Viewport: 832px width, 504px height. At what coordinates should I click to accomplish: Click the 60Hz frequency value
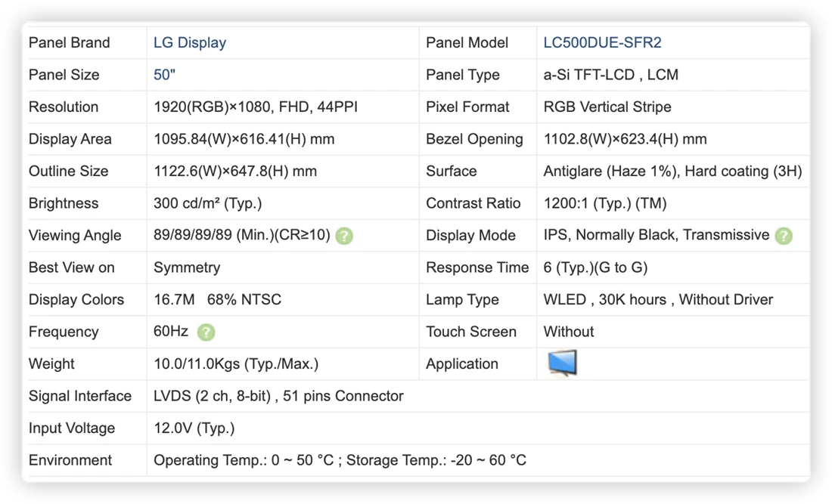pyautogui.click(x=171, y=332)
